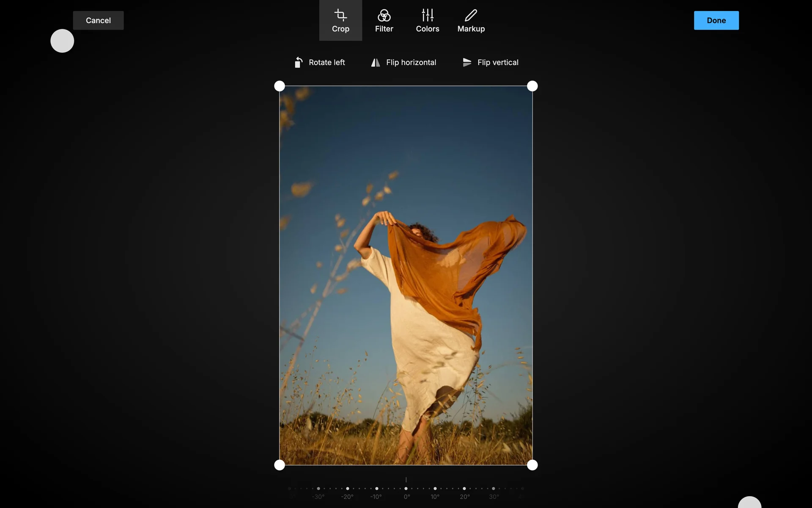Screen dimensions: 812x508
Task: Set rotation slider to -20°
Action: 348,489
